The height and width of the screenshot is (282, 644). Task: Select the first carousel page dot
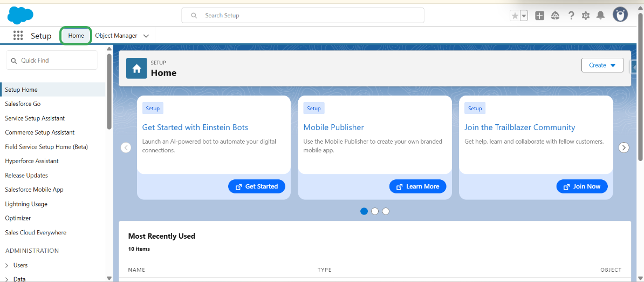pyautogui.click(x=364, y=211)
